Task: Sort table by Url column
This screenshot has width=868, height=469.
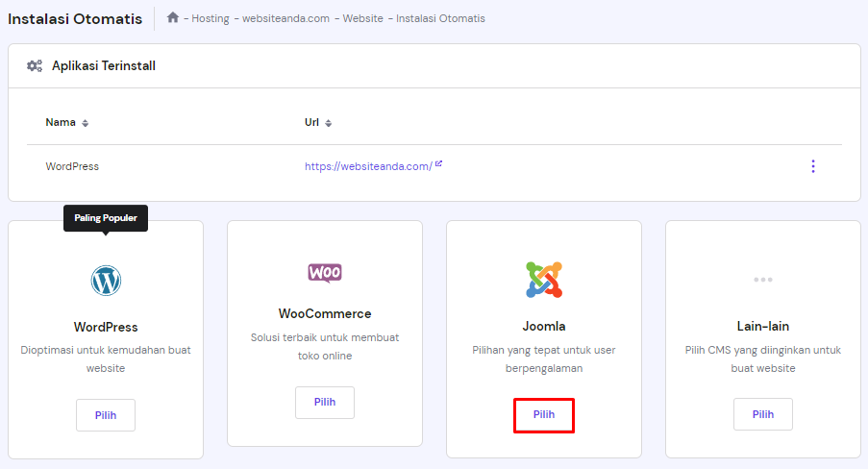Action: point(318,122)
